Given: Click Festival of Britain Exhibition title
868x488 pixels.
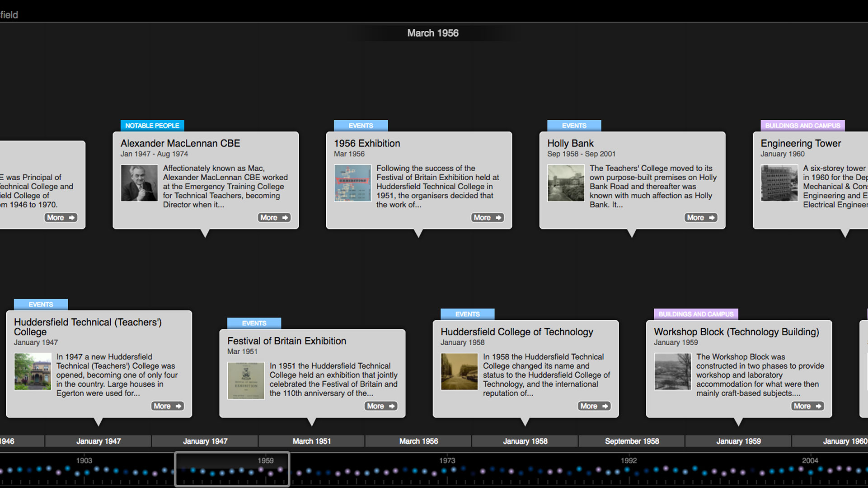Looking at the screenshot, I should [x=286, y=341].
